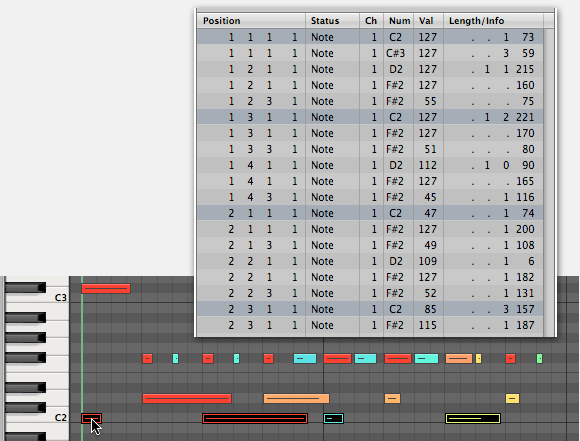Select the C2 row with velocity 47

point(370,213)
